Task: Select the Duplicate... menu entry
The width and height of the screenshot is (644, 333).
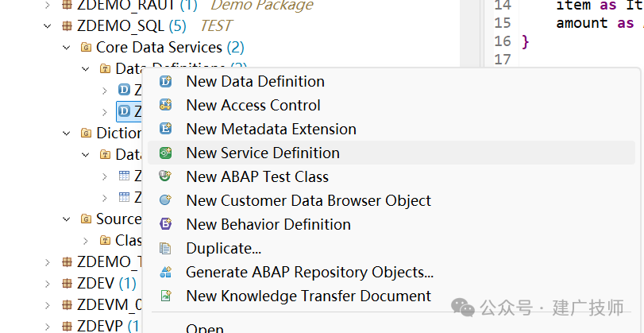Action: 223,248
